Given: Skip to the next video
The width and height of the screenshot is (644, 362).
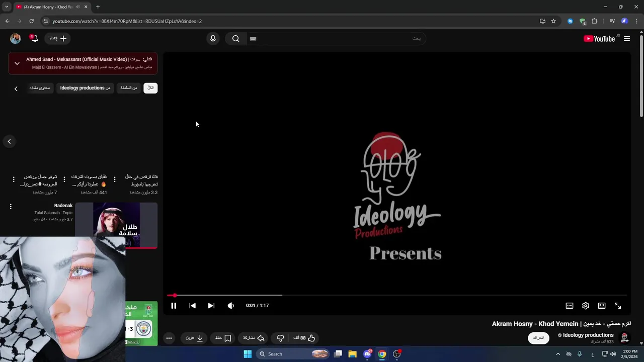Looking at the screenshot, I should [x=211, y=306].
